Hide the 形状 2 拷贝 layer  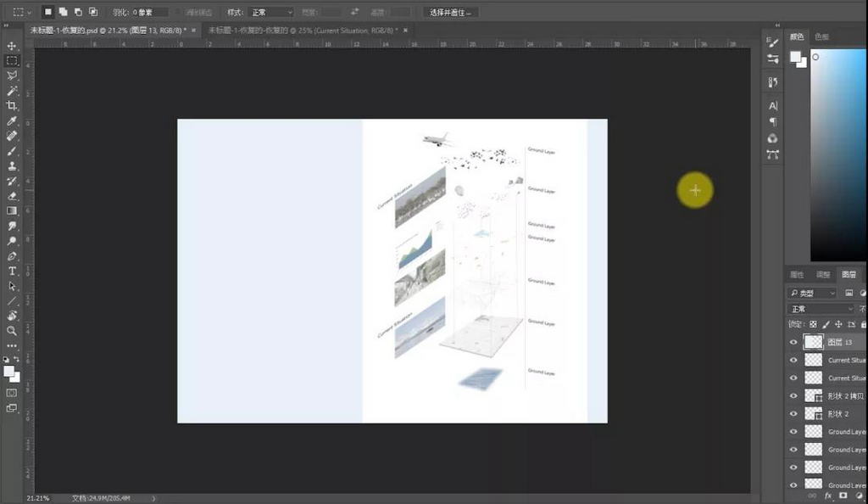(793, 395)
